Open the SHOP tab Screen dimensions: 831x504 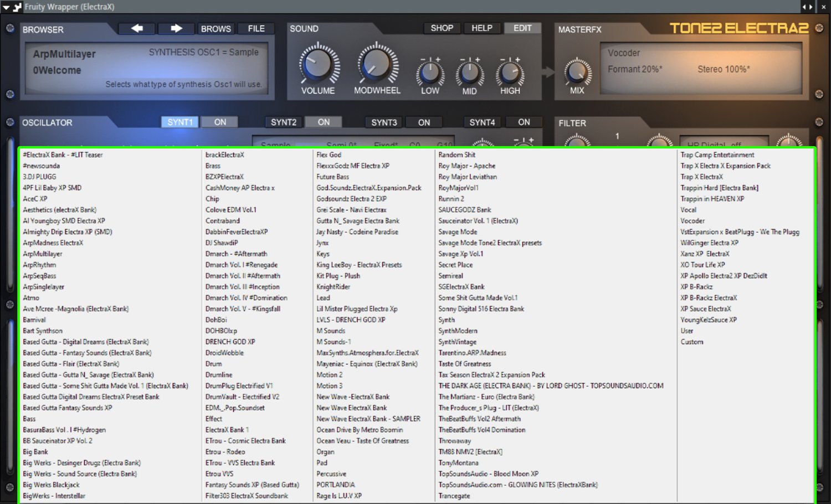click(442, 28)
